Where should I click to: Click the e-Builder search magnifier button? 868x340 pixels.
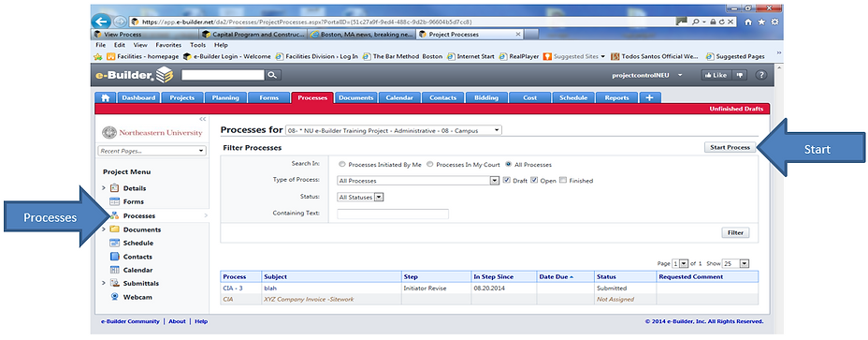pyautogui.click(x=273, y=75)
